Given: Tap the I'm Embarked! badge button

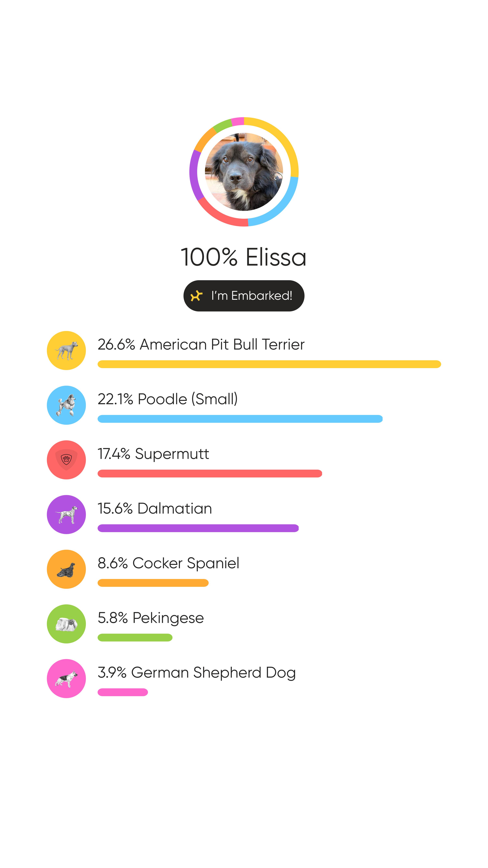Looking at the screenshot, I should (x=244, y=296).
